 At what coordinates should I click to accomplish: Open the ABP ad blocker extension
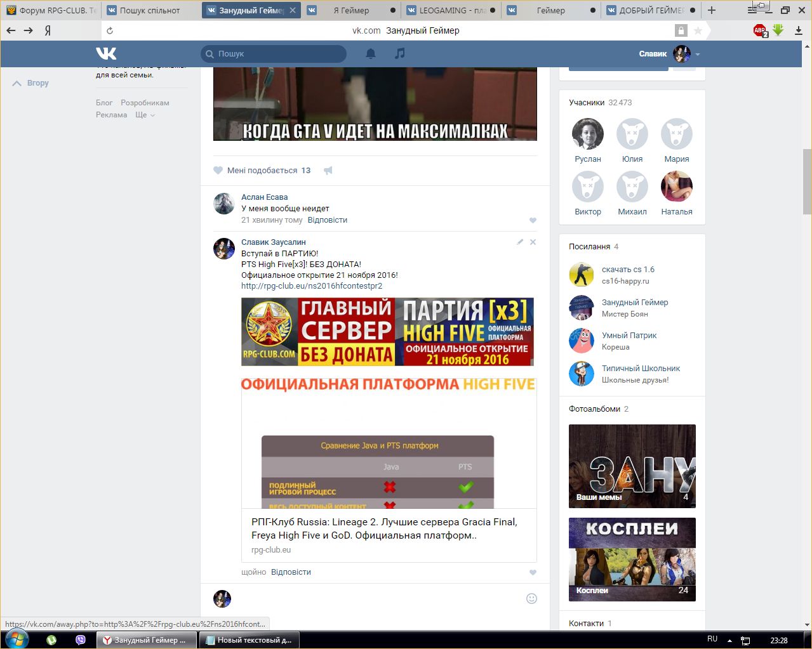coord(760,30)
